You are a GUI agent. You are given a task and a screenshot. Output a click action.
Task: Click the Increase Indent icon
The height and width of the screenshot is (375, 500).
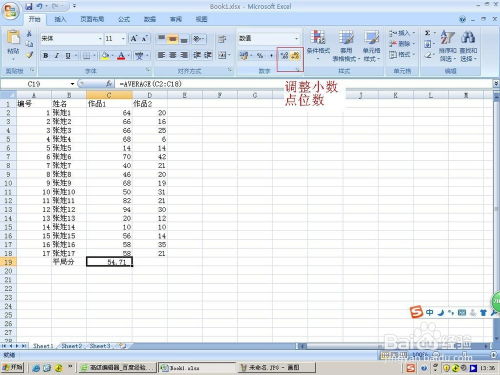208,55
